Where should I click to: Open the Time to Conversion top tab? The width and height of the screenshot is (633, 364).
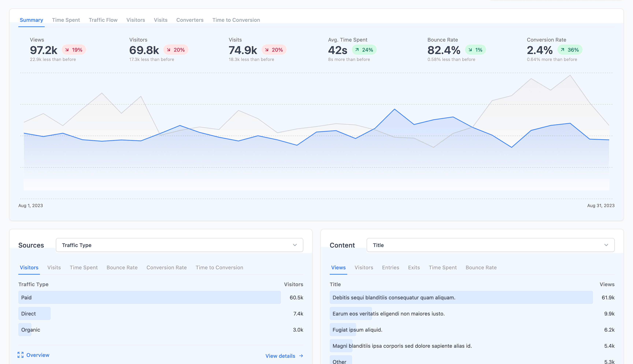(x=236, y=20)
